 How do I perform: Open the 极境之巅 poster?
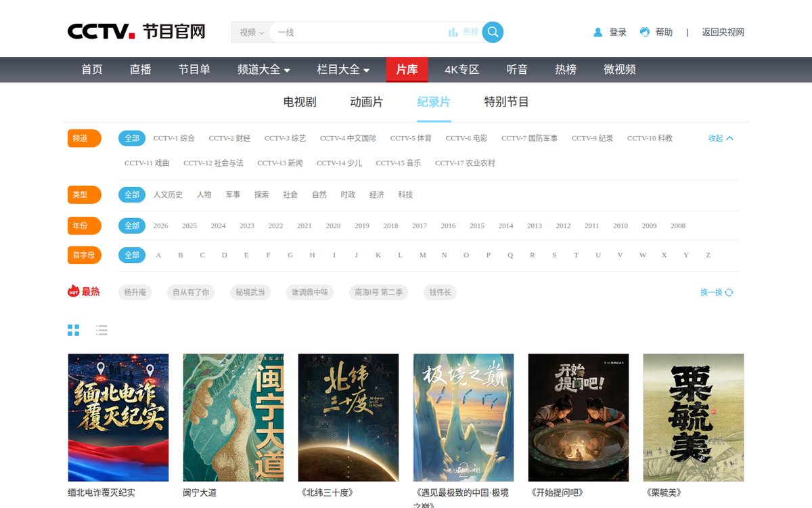pos(464,417)
